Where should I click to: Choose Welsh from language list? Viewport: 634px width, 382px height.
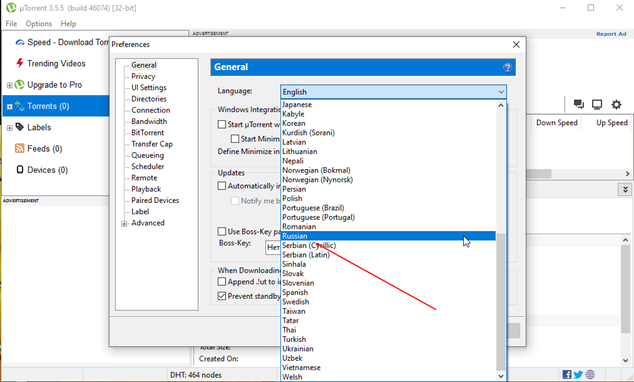[x=388, y=377]
